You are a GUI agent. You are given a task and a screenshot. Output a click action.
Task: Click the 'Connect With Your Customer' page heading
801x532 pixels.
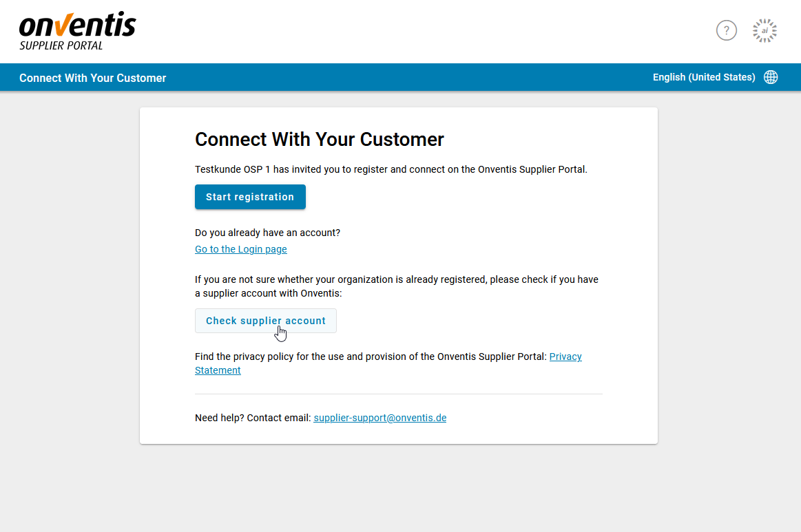tap(319, 139)
